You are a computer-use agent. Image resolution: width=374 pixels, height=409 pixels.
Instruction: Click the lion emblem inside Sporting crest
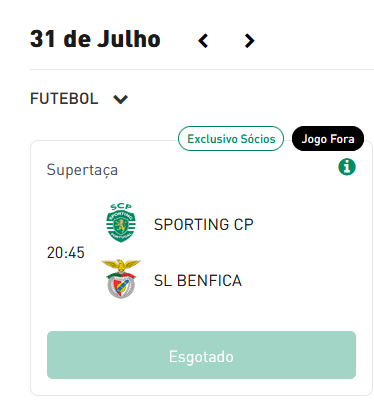121,226
